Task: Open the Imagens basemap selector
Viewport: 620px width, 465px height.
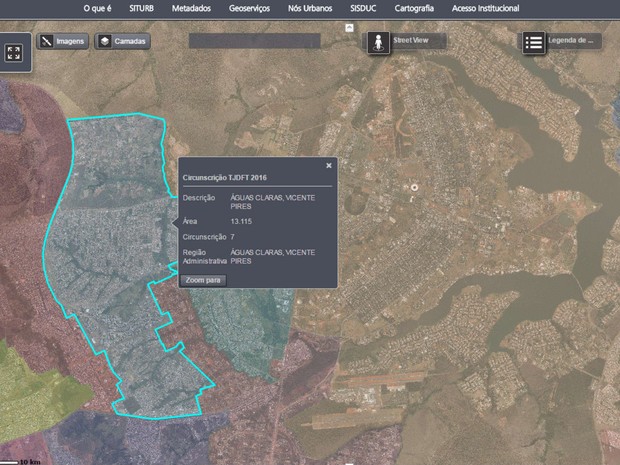Action: pos(63,42)
